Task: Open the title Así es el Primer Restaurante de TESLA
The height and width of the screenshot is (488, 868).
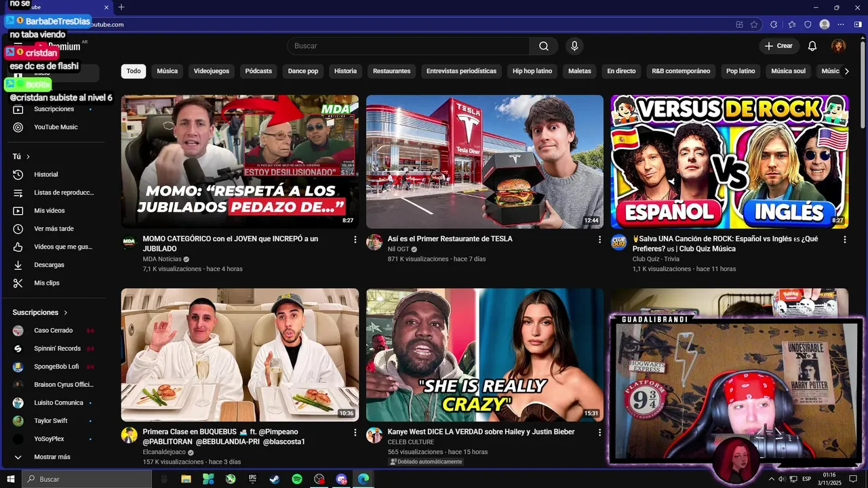Action: click(x=450, y=239)
